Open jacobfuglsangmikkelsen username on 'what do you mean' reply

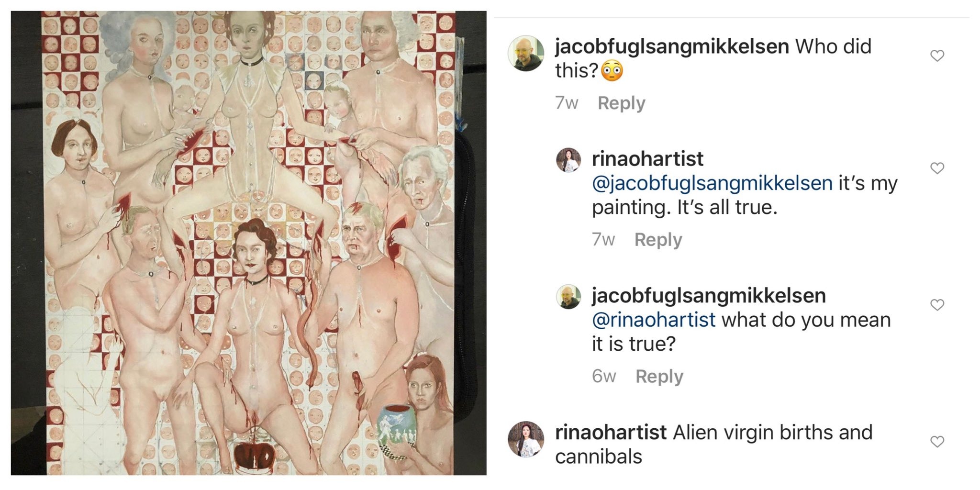[709, 296]
